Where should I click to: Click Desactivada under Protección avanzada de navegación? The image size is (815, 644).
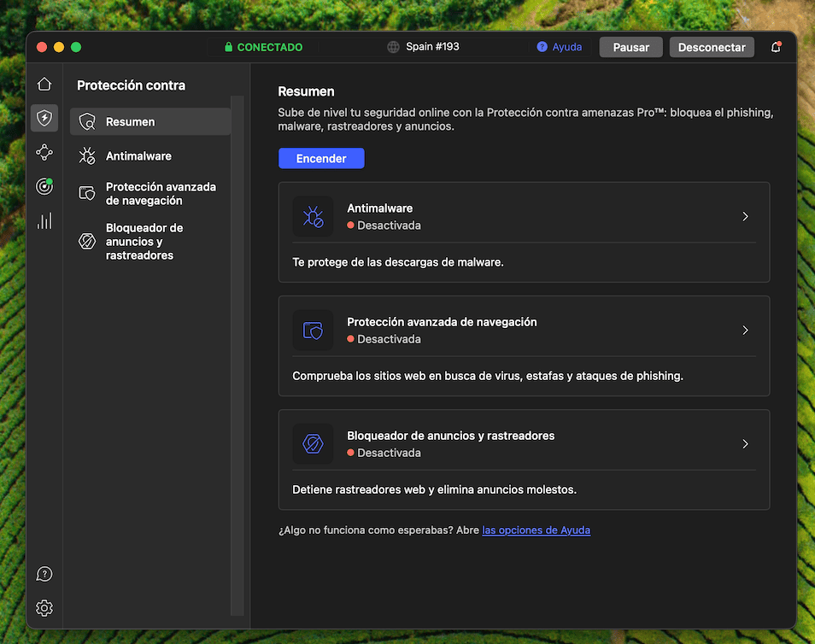pos(389,339)
